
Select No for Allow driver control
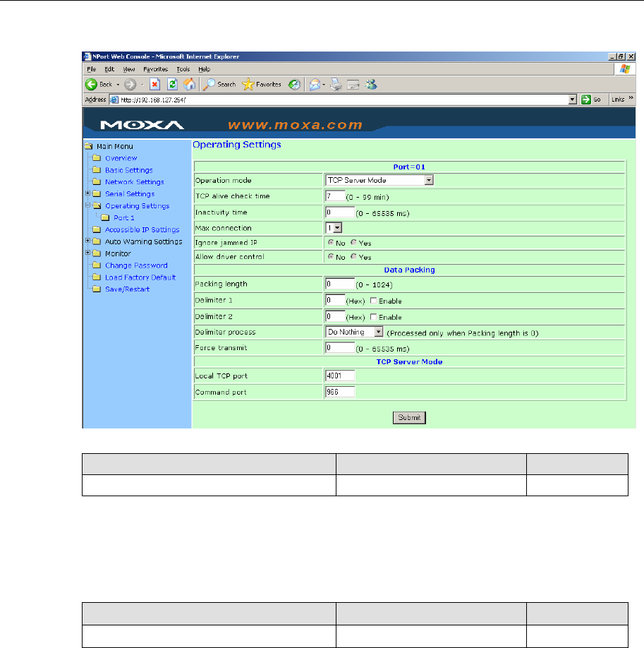click(331, 257)
